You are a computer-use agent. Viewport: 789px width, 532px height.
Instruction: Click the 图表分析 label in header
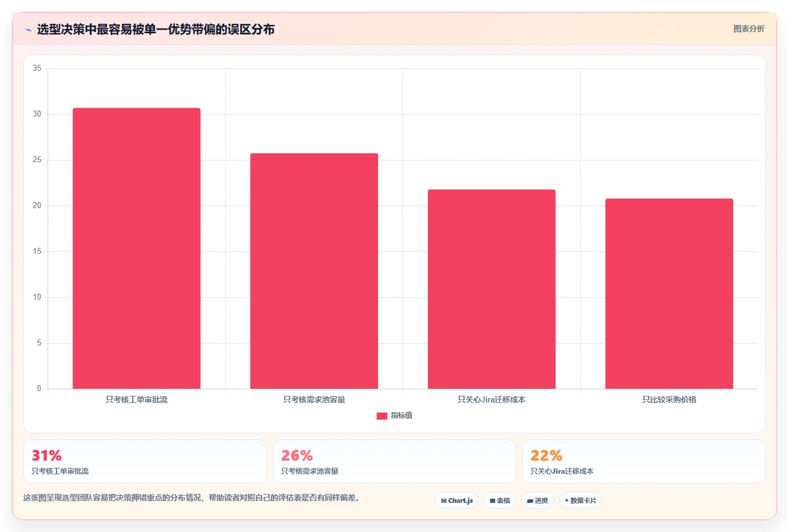point(749,29)
